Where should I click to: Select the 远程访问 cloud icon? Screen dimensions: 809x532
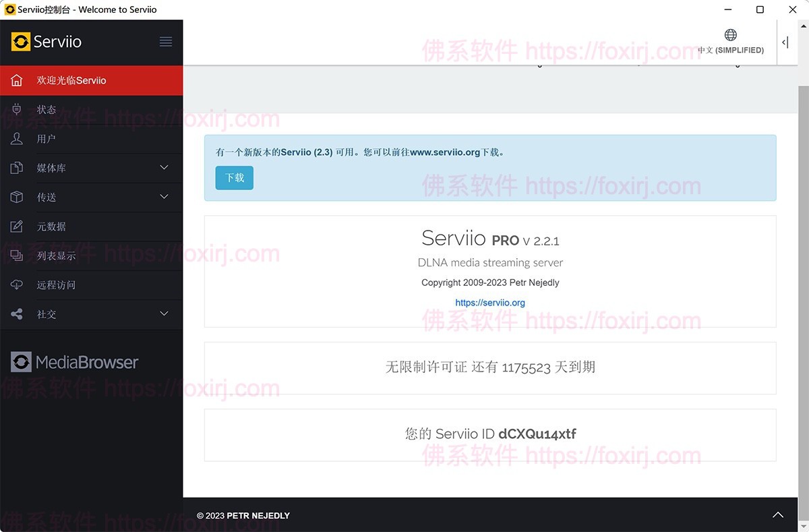[16, 285]
